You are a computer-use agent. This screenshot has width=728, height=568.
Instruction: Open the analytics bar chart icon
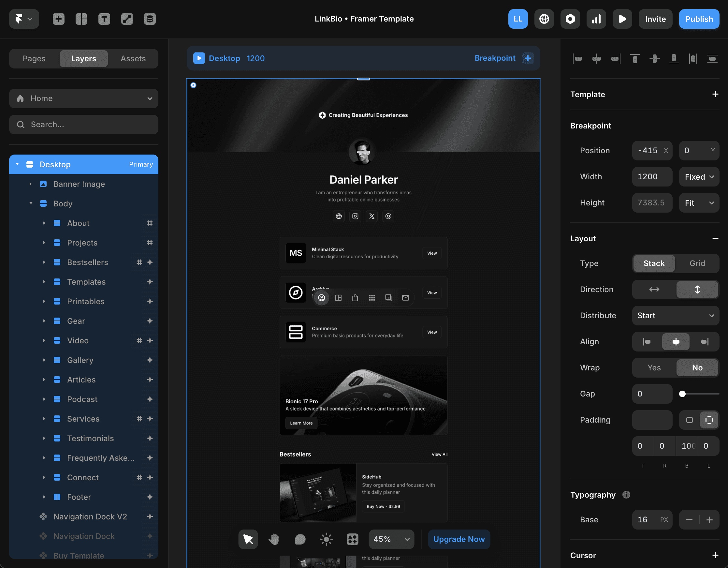click(596, 19)
